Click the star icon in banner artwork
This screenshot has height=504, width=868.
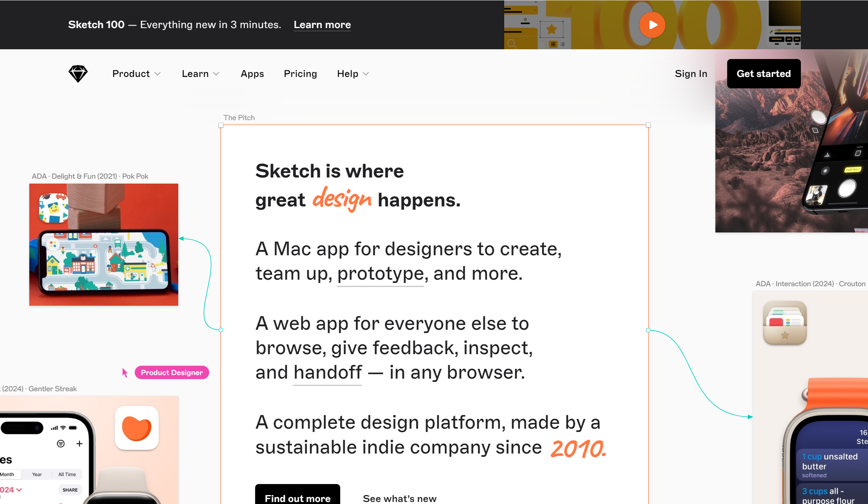551,29
